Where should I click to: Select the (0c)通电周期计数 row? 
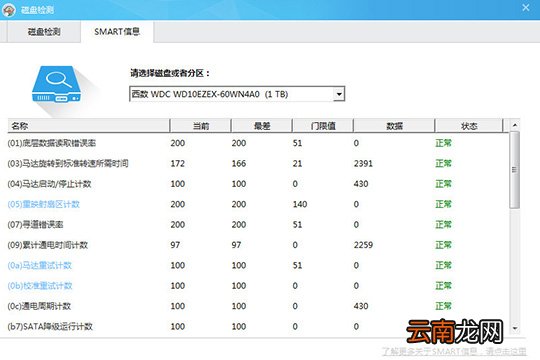258,306
